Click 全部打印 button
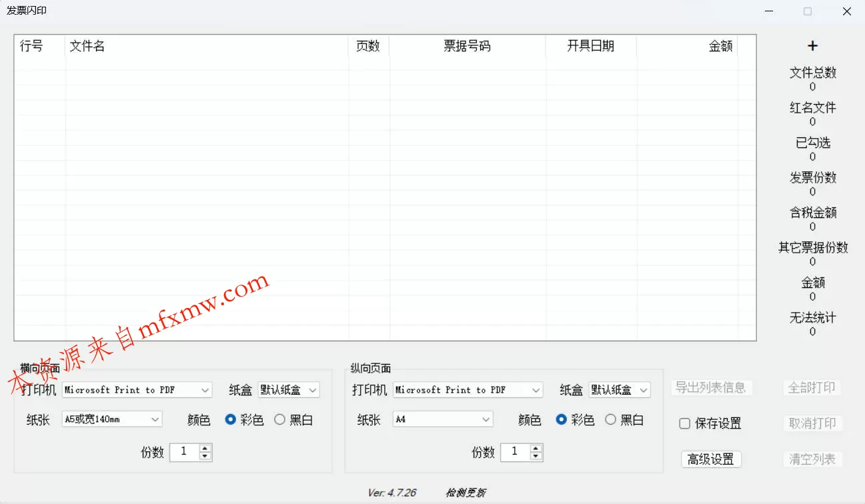Image resolution: width=865 pixels, height=504 pixels. click(x=812, y=387)
